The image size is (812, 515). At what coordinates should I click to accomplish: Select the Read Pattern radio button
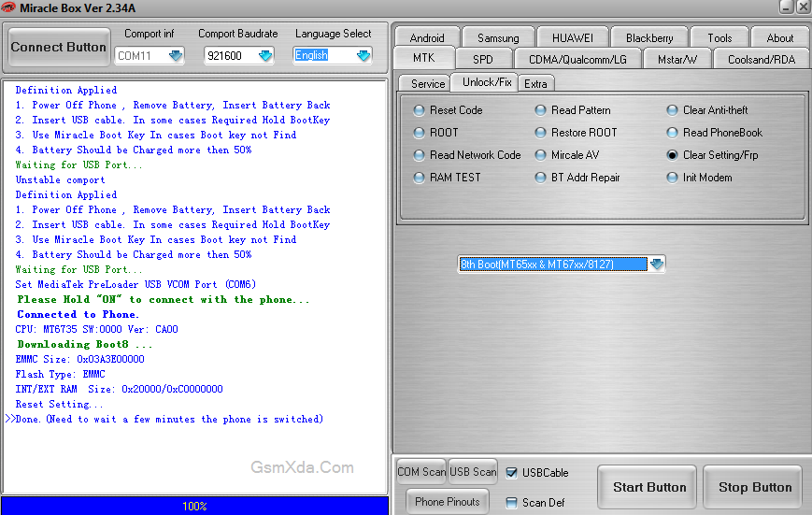coord(541,110)
